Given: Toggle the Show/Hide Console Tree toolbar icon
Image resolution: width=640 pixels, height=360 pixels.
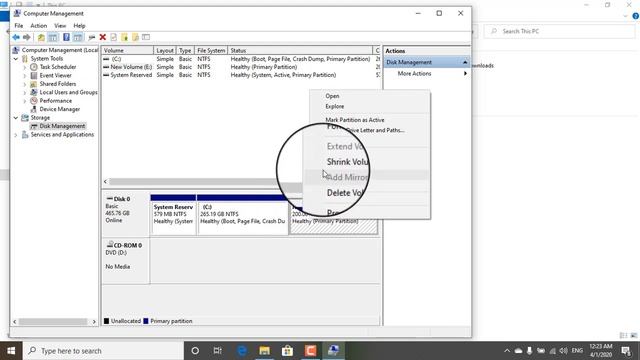Looking at the screenshot, I should pos(53,38).
